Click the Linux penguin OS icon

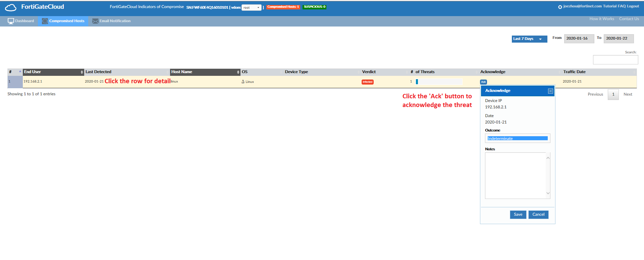point(243,82)
